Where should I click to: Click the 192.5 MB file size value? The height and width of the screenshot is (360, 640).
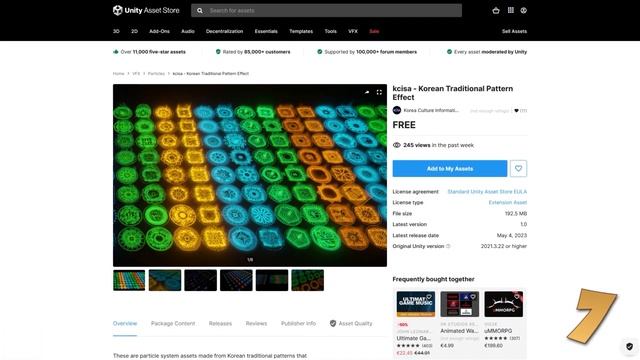click(x=516, y=213)
